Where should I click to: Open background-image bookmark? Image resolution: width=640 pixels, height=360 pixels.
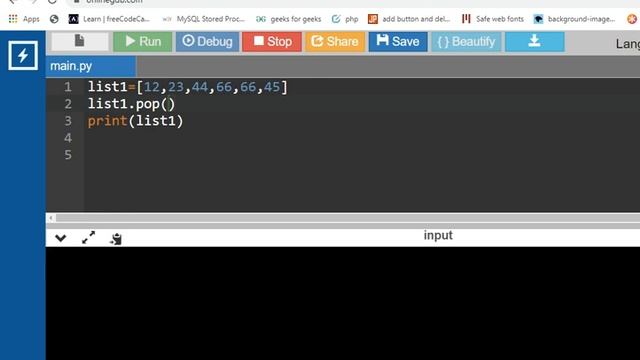pyautogui.click(x=574, y=19)
